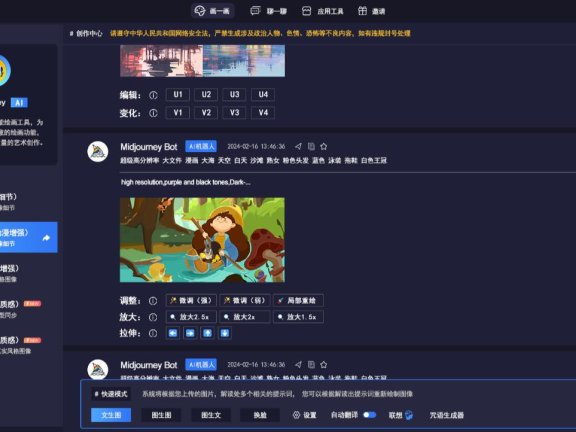The height and width of the screenshot is (432, 576).
Task: Open the 咒语生成器 prompt generator
Action: coord(447,415)
